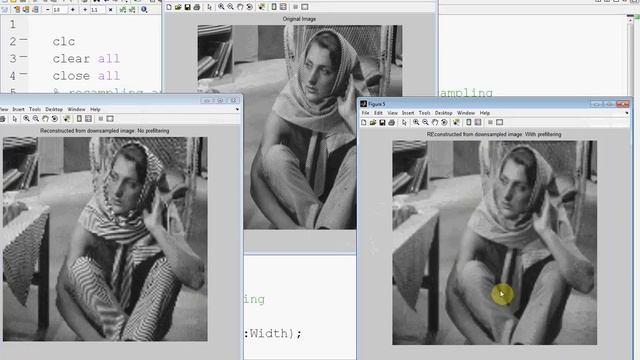Enable Rotate 3D in No prefiltering window
This screenshot has height=360, width=640.
coord(55,119)
